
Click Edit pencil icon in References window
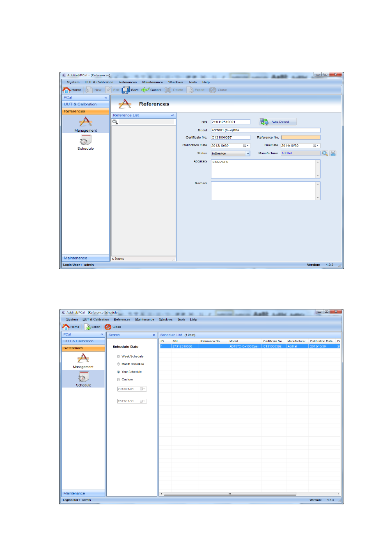pyautogui.click(x=109, y=90)
